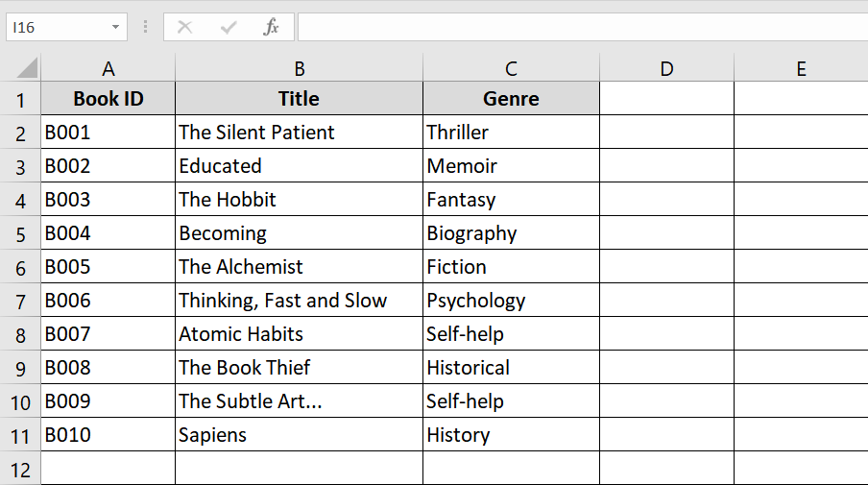Click Thinking, Fast and Slow cell

coord(299,301)
